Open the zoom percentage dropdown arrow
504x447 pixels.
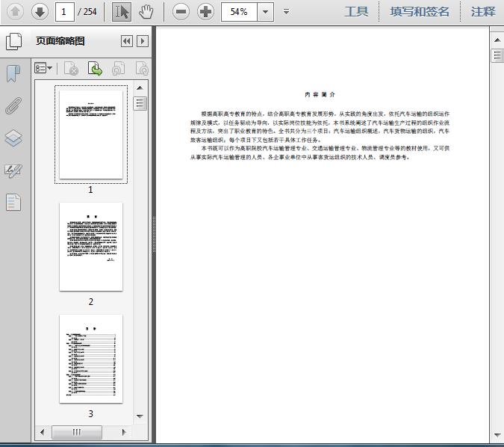(266, 12)
